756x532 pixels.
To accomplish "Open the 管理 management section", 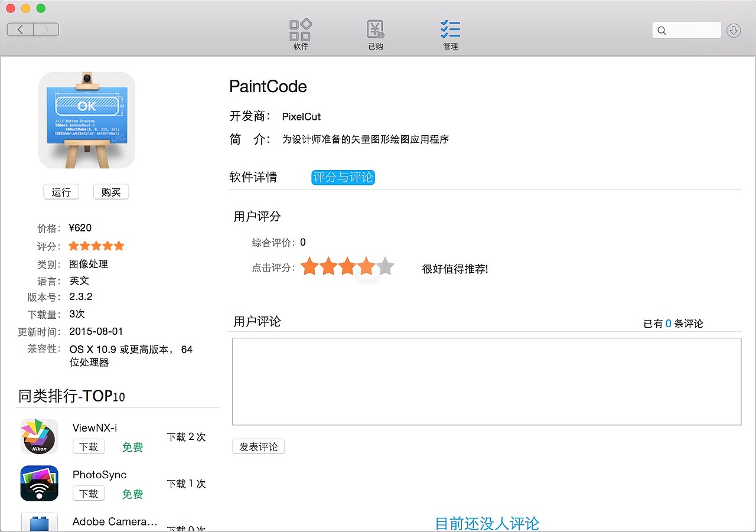I will 450,34.
